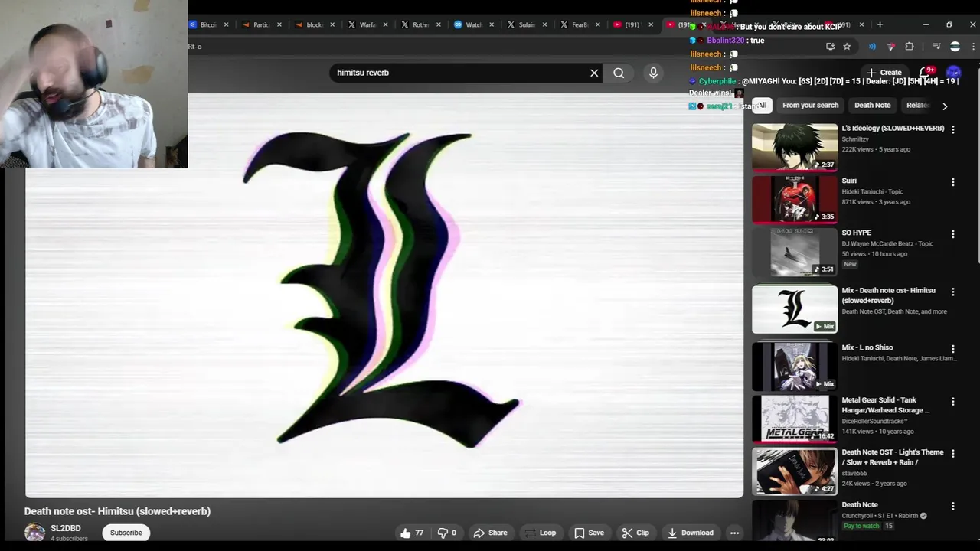Open the YouTube account avatar menu
The height and width of the screenshot is (551, 980).
(x=954, y=73)
